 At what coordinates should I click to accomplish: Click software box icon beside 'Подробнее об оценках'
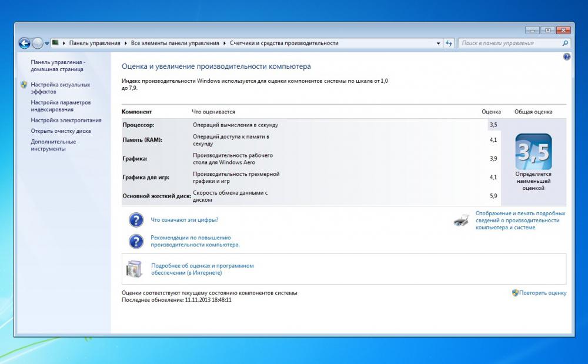134,269
